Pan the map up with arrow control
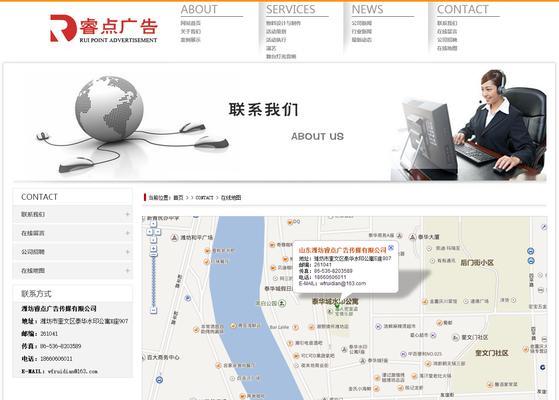 pos(153,224)
